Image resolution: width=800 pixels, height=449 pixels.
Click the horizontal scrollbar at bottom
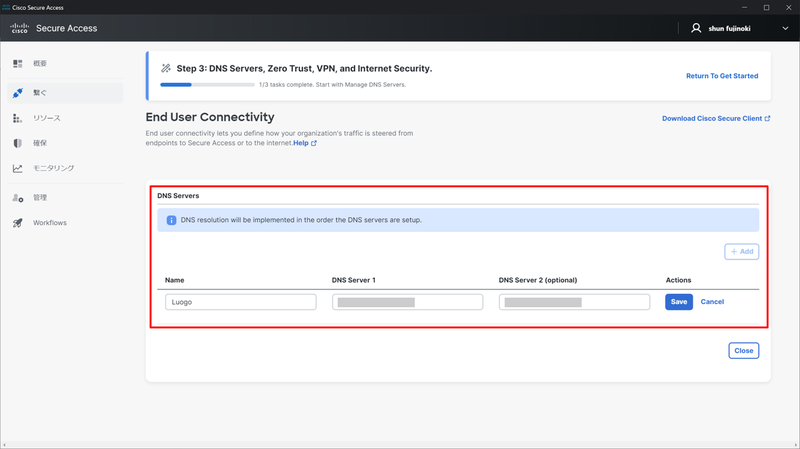pyautogui.click(x=400, y=445)
